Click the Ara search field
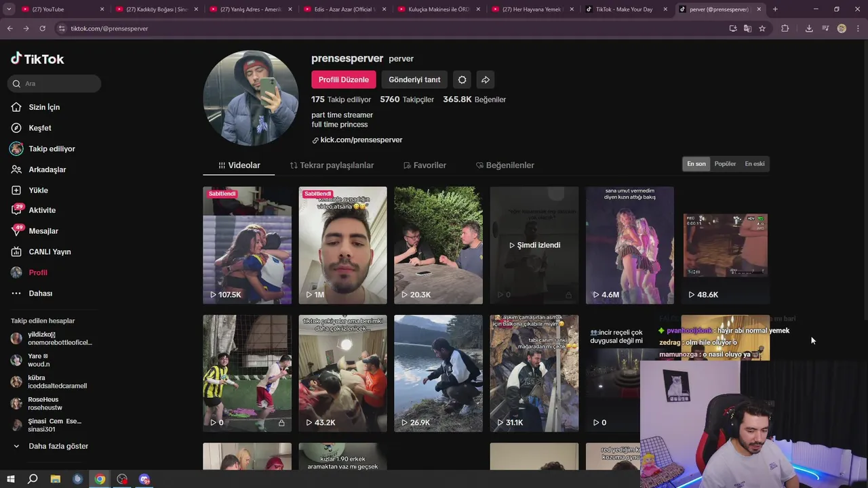The width and height of the screenshot is (868, 488). 55,83
